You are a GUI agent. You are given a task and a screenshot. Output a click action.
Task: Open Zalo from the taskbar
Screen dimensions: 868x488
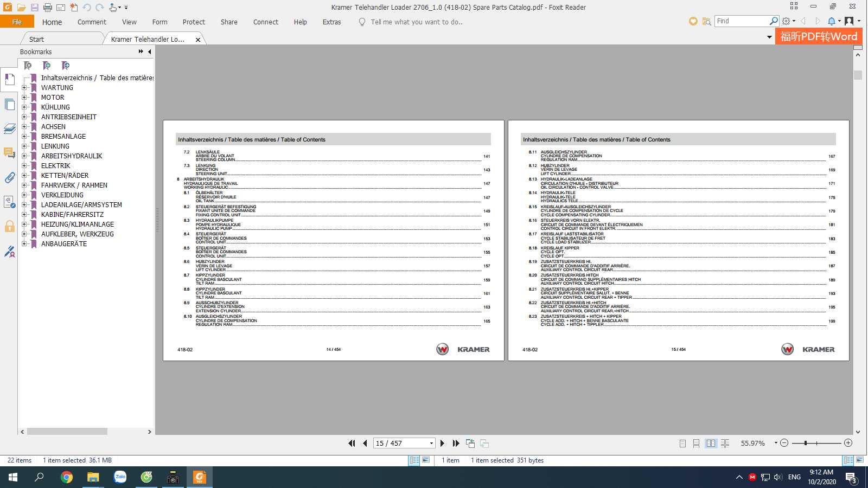click(120, 477)
